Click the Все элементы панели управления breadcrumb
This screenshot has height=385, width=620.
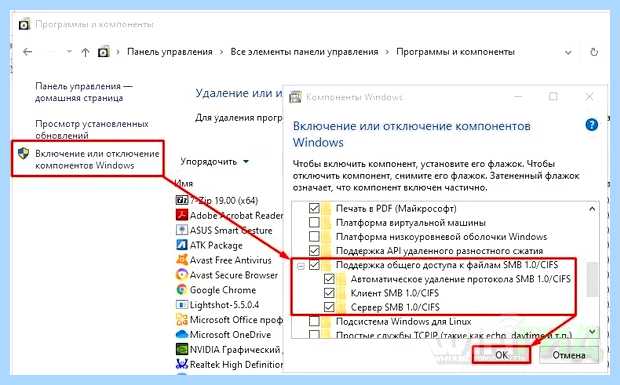pos(304,52)
